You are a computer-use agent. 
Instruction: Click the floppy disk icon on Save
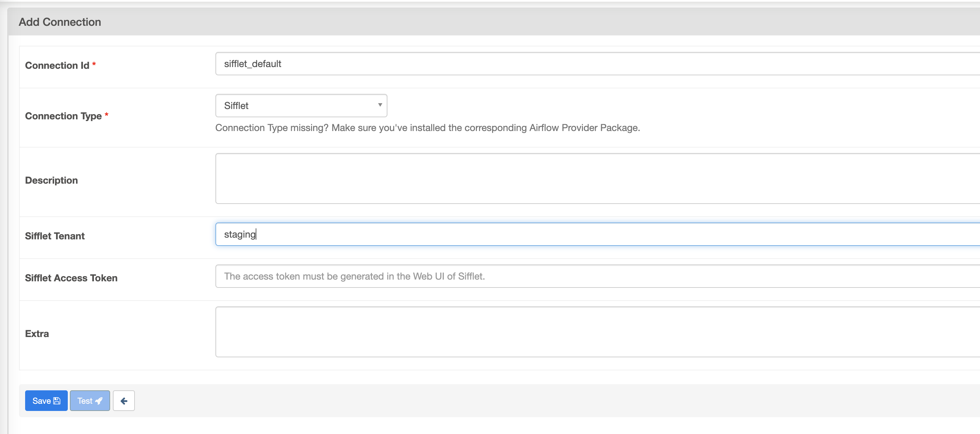[x=57, y=401]
